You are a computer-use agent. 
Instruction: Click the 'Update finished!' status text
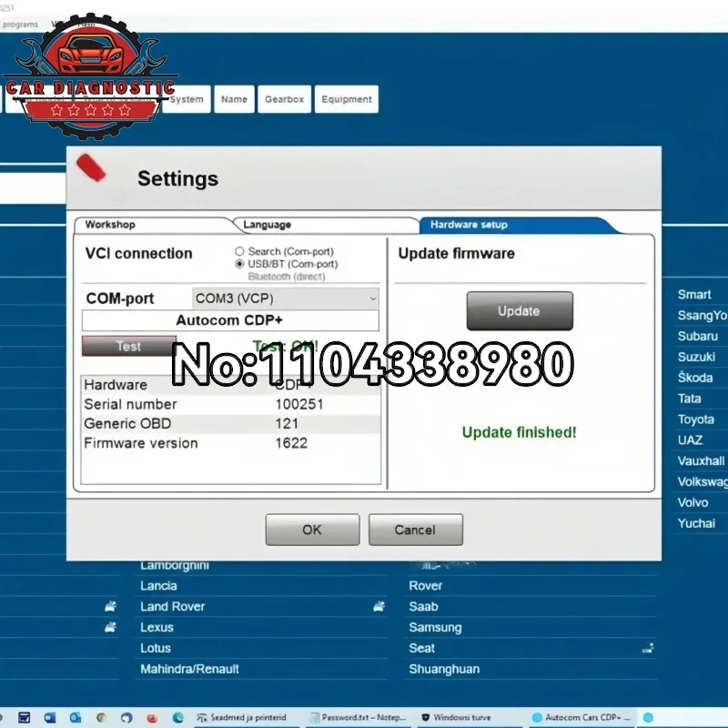pos(519,432)
